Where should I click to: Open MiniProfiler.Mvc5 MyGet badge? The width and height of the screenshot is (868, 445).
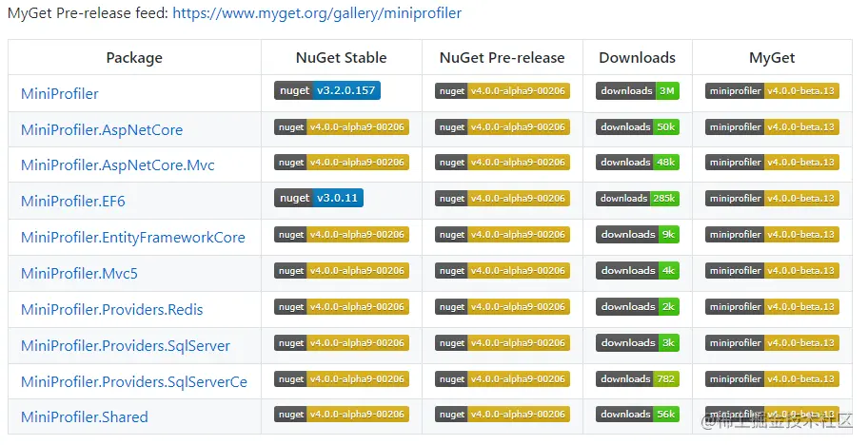coord(772,271)
